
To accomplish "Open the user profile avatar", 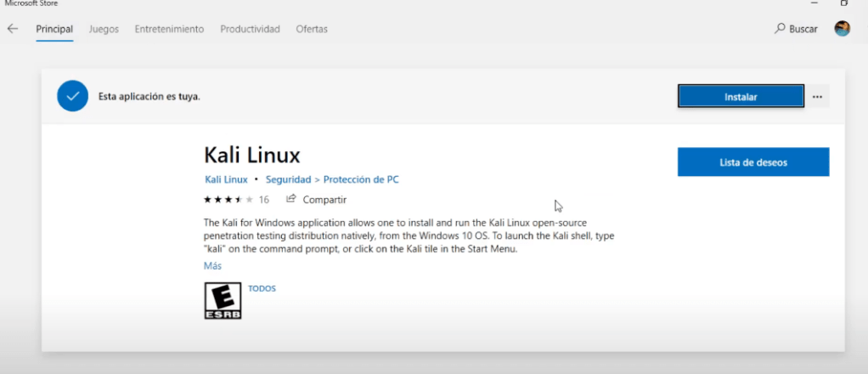I will tap(842, 29).
